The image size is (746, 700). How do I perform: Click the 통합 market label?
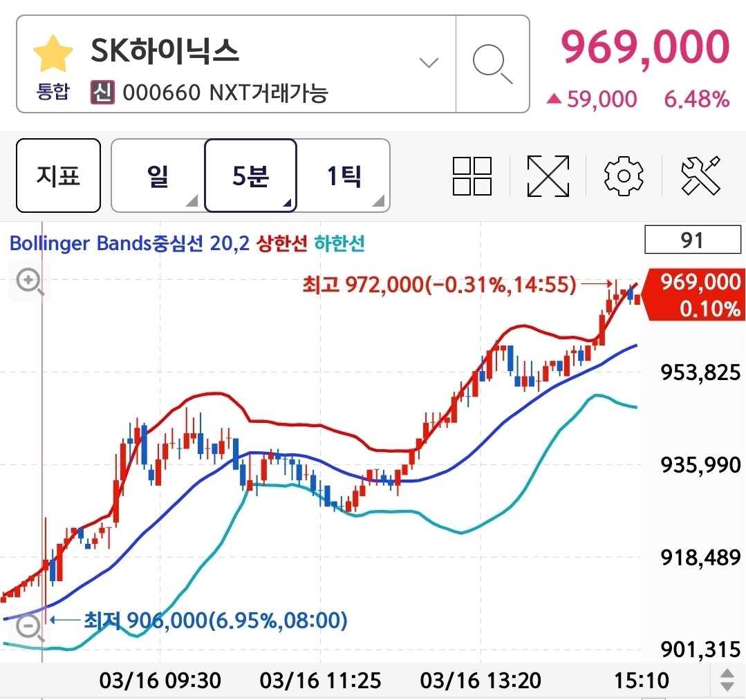(53, 91)
